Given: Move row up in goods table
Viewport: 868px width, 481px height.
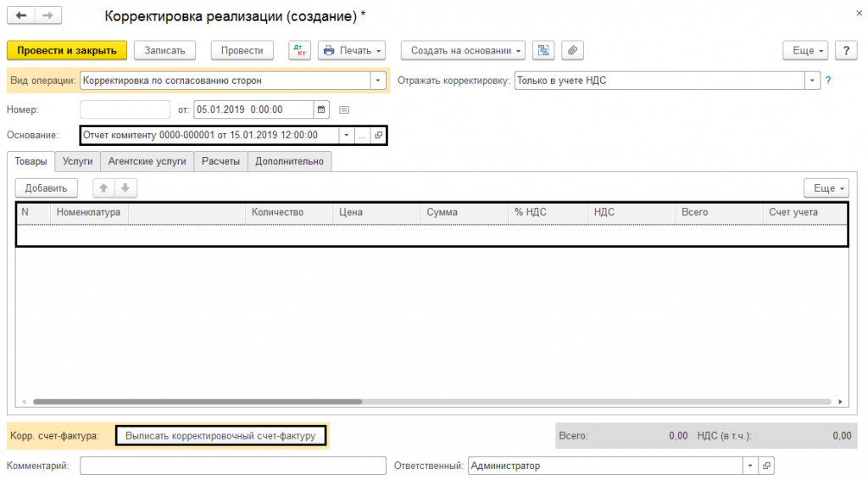Looking at the screenshot, I should pyautogui.click(x=103, y=188).
